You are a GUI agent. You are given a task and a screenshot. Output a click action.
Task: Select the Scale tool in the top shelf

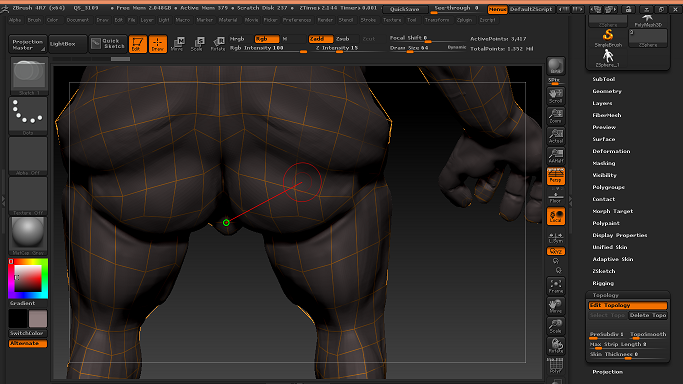[197, 44]
